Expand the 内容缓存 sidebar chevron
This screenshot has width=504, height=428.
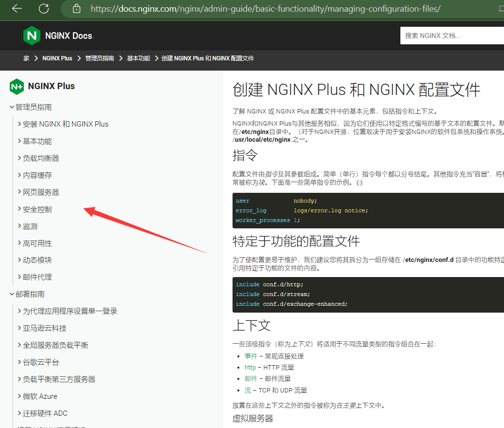point(19,175)
